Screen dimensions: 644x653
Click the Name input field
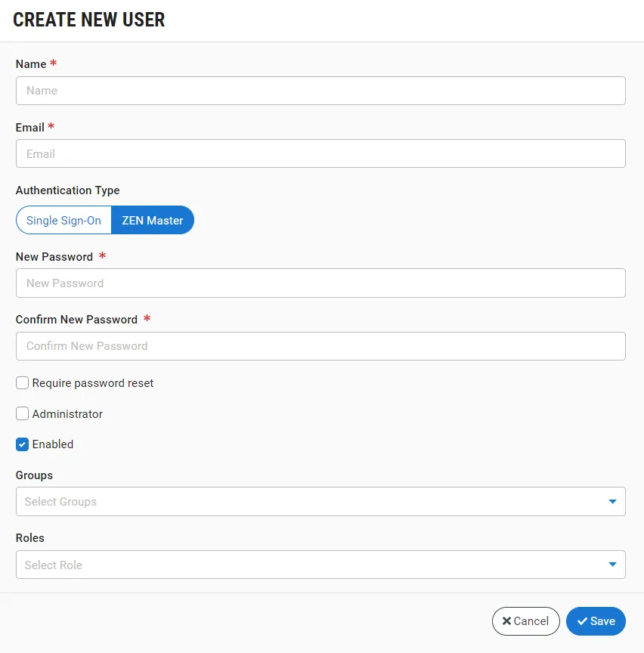click(x=320, y=91)
